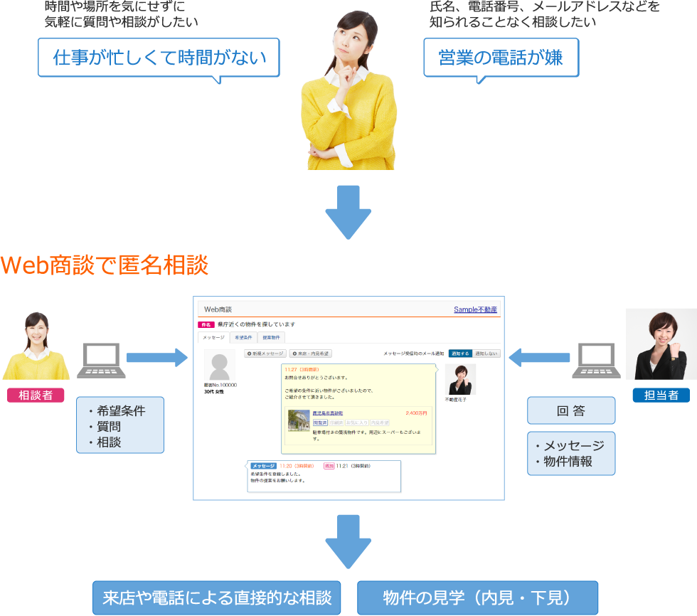Enable the 通知する notification option

click(x=461, y=353)
